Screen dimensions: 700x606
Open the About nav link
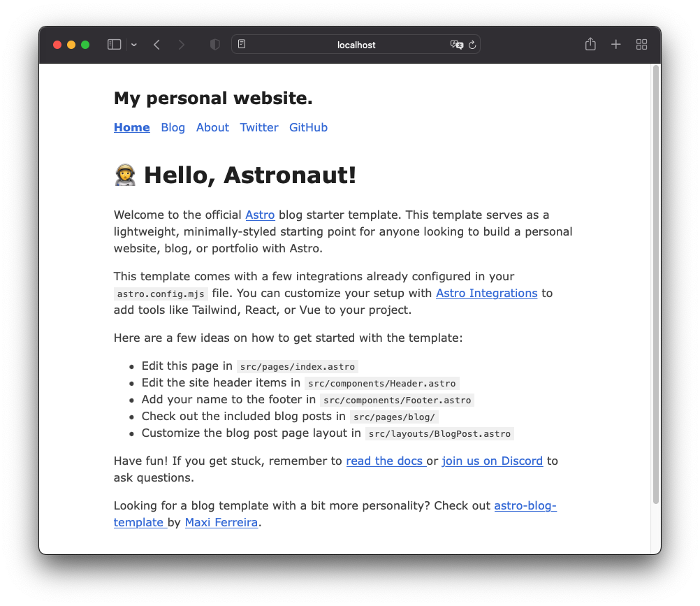[x=212, y=128]
